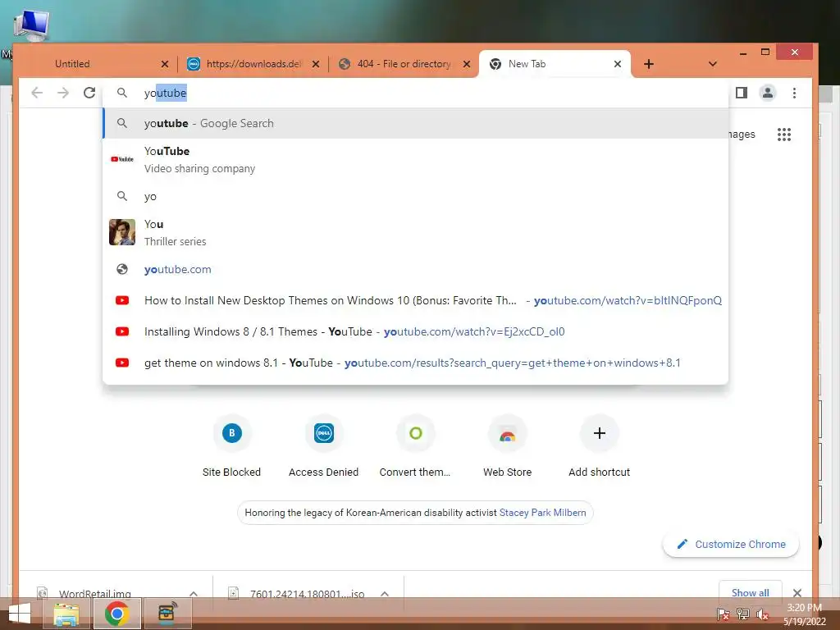Click magnifier icon in youtube Google Search row
This screenshot has height=630, width=840.
[x=122, y=123]
